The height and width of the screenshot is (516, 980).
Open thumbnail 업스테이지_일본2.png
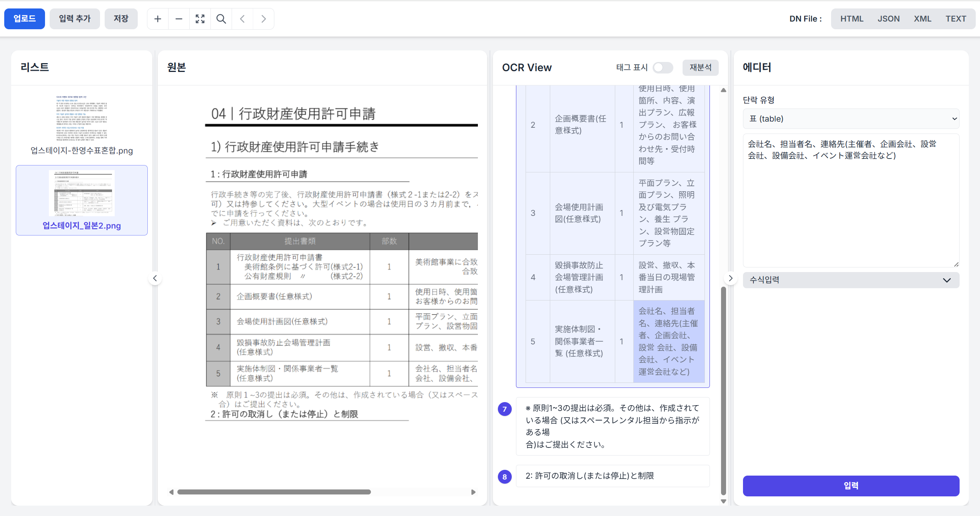82,193
